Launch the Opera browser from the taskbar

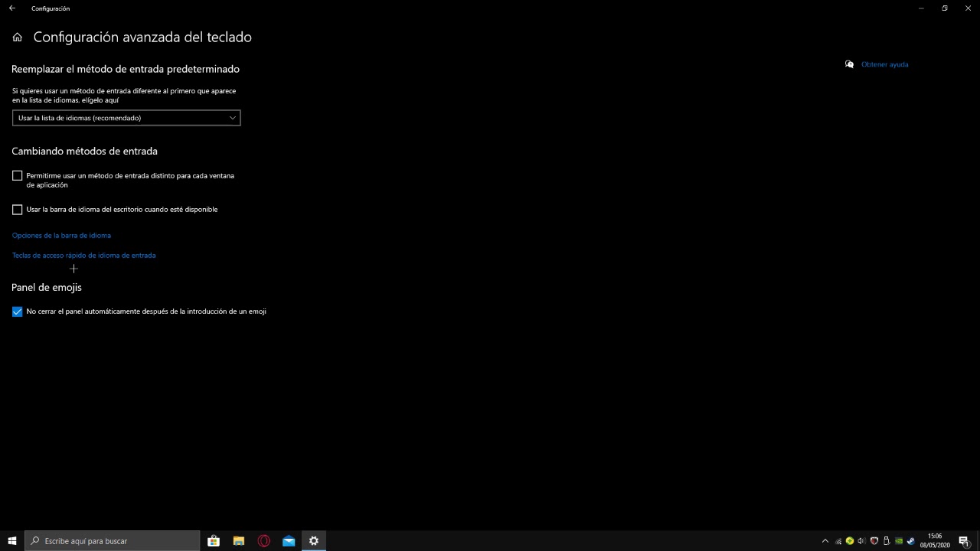[263, 541]
